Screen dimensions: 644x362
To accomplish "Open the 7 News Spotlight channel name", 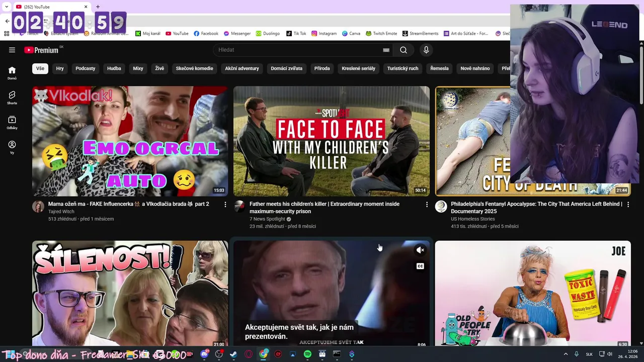I will (x=267, y=219).
